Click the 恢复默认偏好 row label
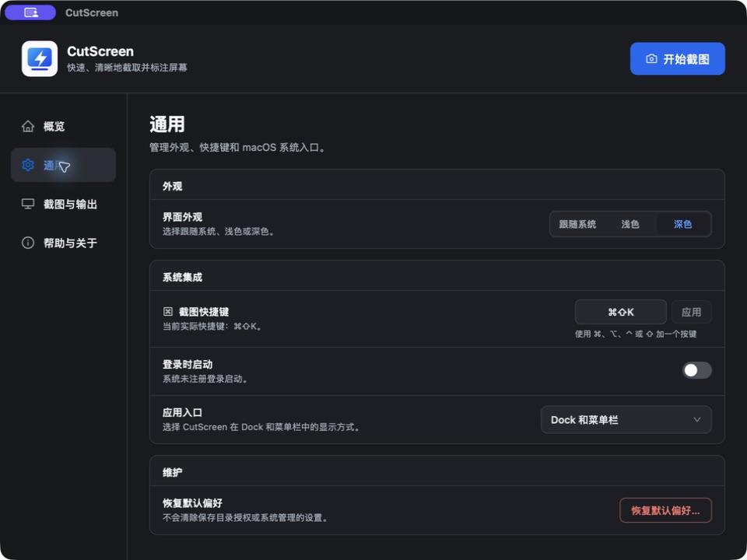Screen dimensions: 747x560 click(x=192, y=503)
